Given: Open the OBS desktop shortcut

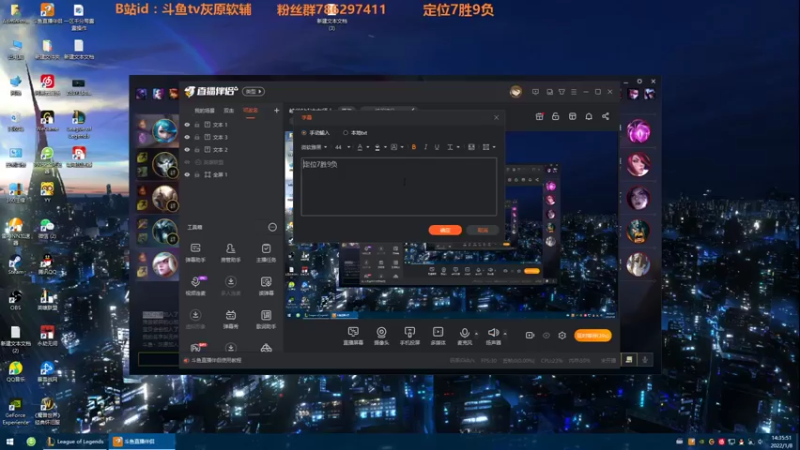Looking at the screenshot, I should tap(15, 299).
